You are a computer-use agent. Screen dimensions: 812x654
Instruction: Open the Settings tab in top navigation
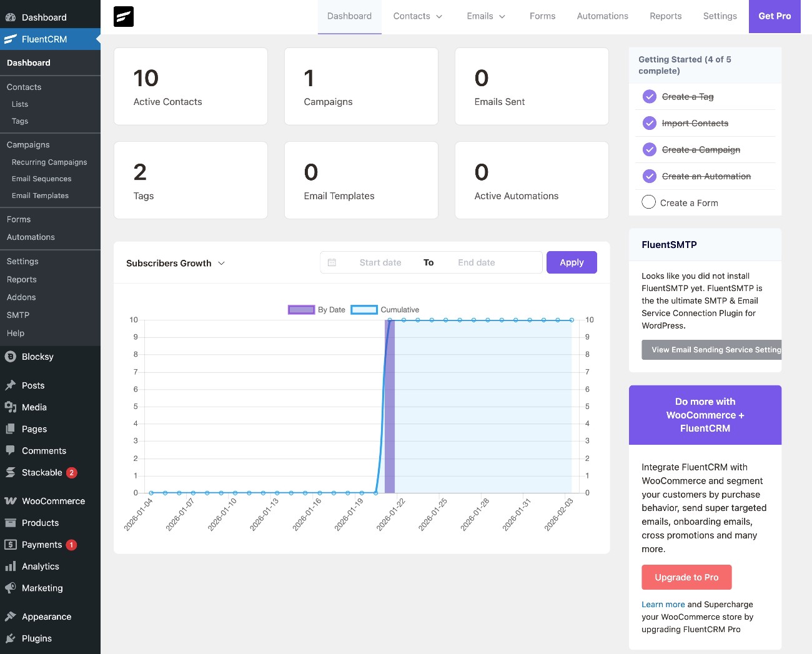tap(720, 16)
